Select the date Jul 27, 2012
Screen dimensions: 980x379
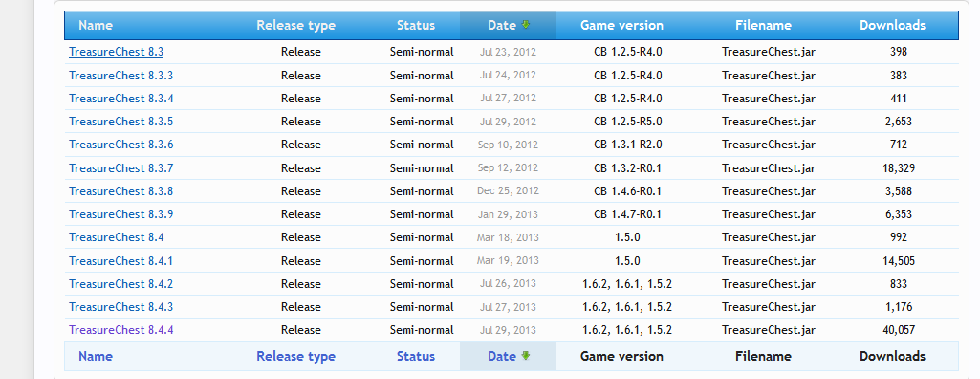[508, 99]
